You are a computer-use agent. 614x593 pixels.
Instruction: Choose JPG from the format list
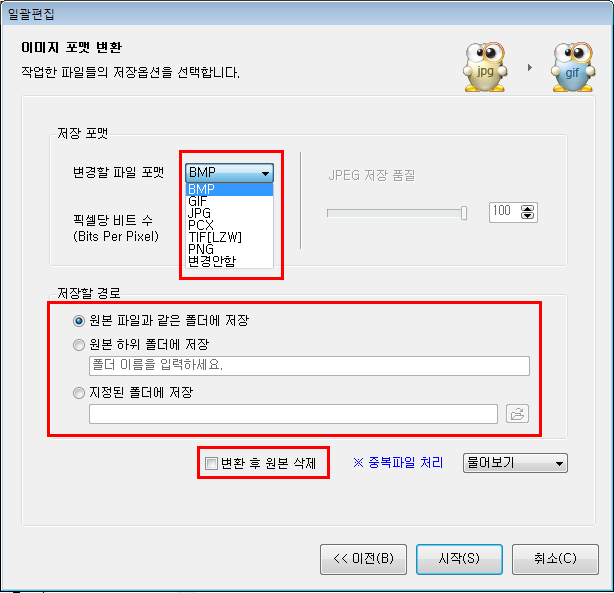(x=229, y=213)
